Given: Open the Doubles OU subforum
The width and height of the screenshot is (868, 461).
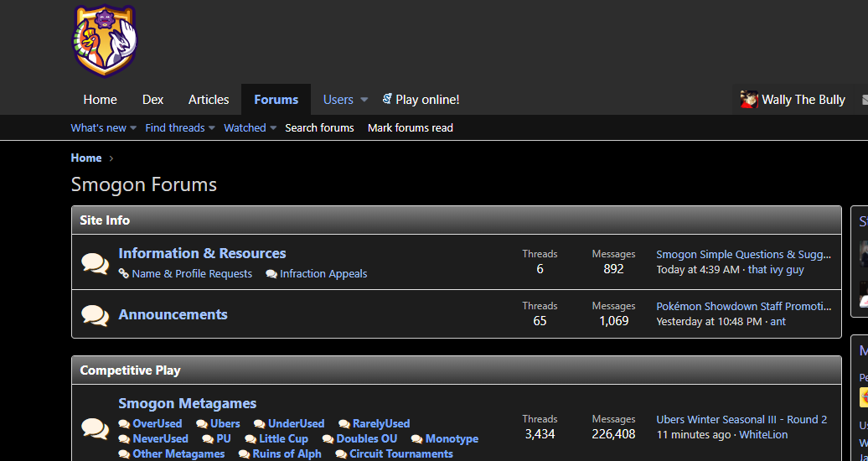Looking at the screenshot, I should pyautogui.click(x=366, y=439).
